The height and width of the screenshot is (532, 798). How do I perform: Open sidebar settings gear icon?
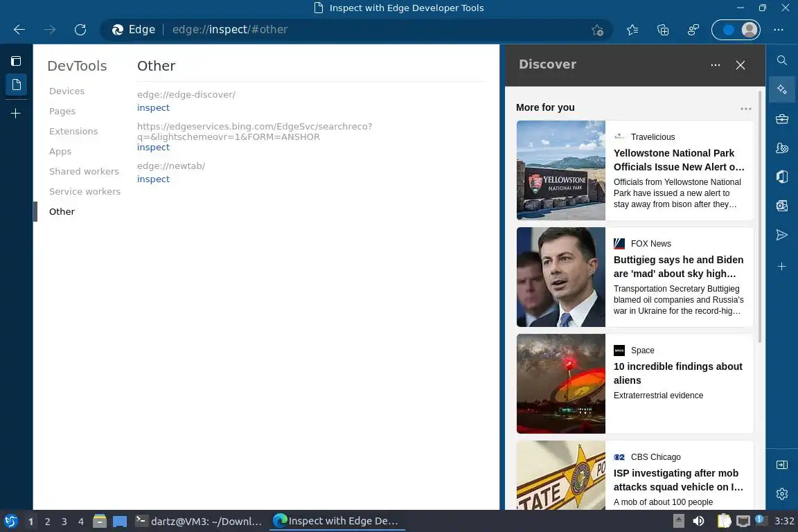[782, 494]
